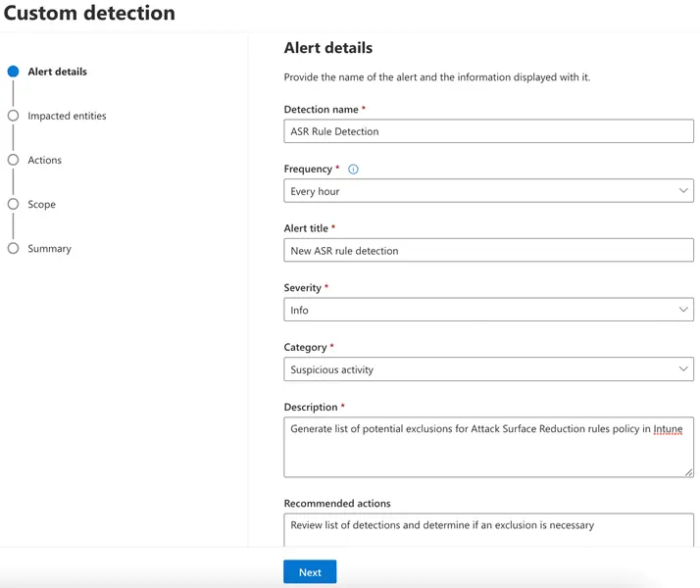Click the Impacted entities step circle
This screenshot has height=588, width=700.
(13, 116)
